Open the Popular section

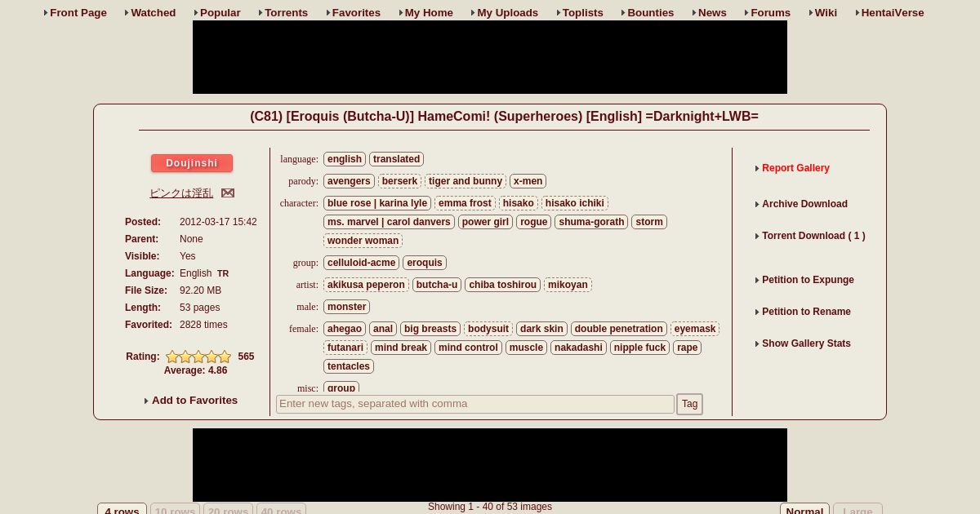pyautogui.click(x=220, y=12)
